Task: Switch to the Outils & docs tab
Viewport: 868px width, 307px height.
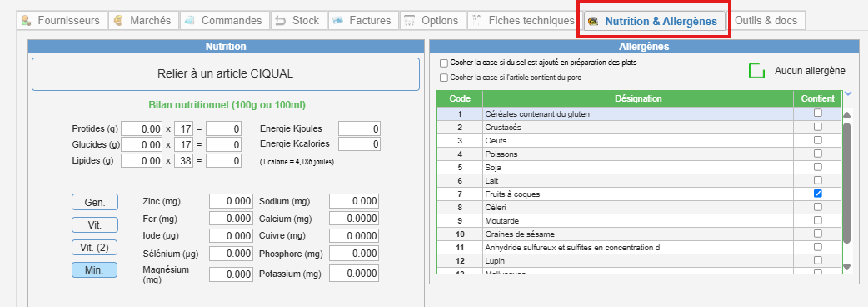Action: (x=766, y=21)
